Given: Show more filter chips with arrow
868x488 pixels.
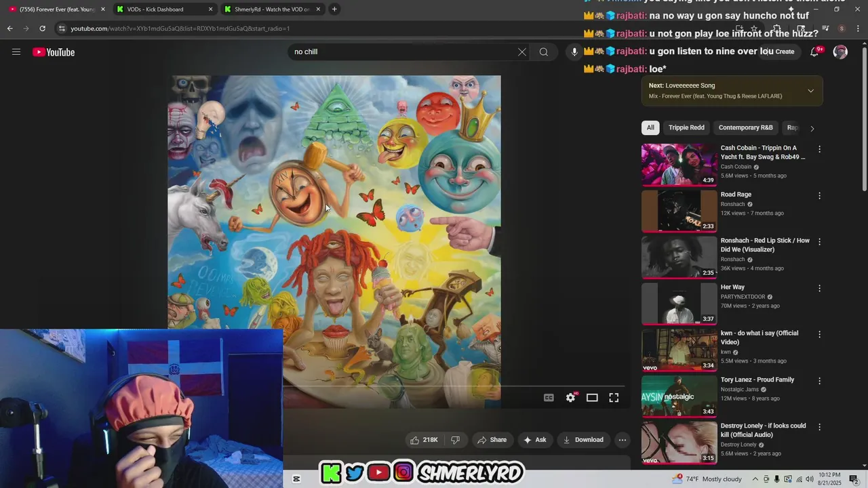Looking at the screenshot, I should [x=812, y=128].
